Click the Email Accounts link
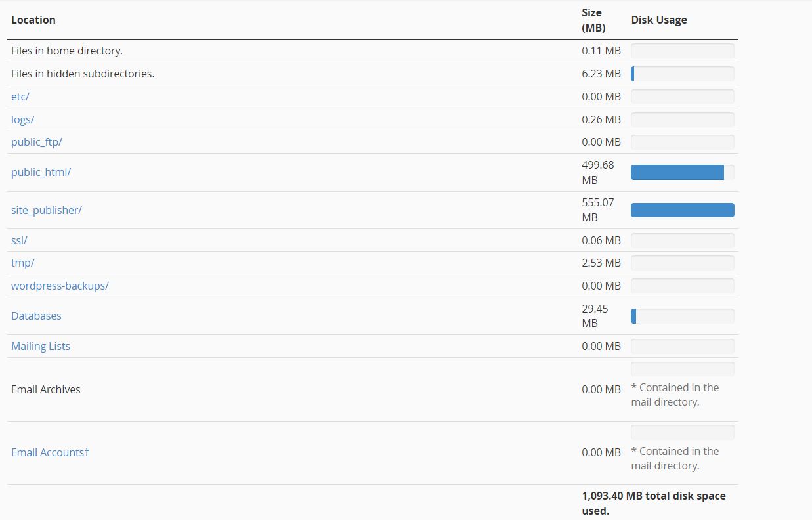The image size is (812, 520). 50,452
